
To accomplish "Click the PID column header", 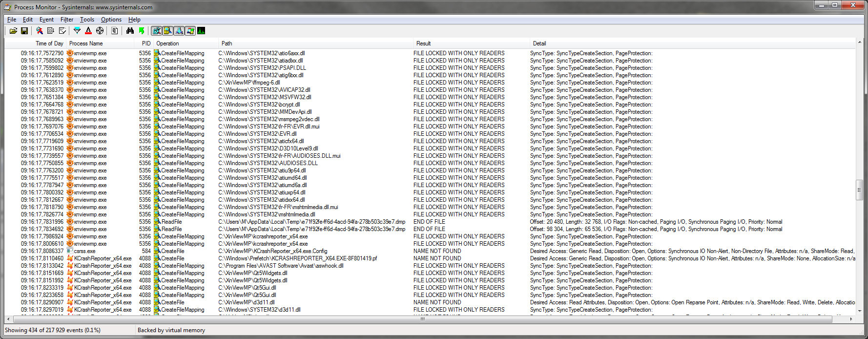I will 144,43.
